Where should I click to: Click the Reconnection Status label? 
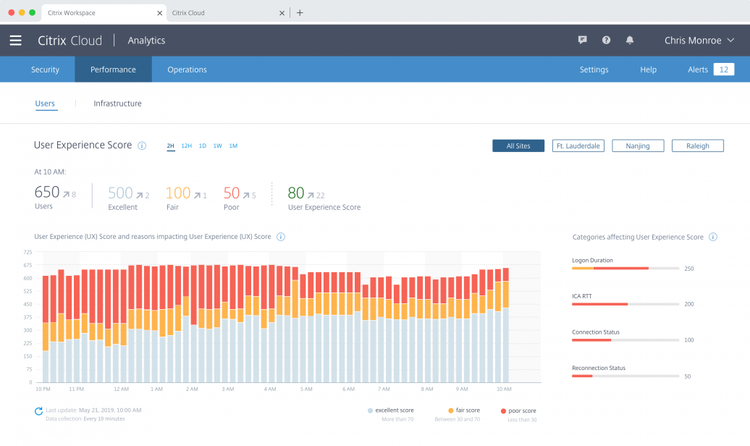598,368
